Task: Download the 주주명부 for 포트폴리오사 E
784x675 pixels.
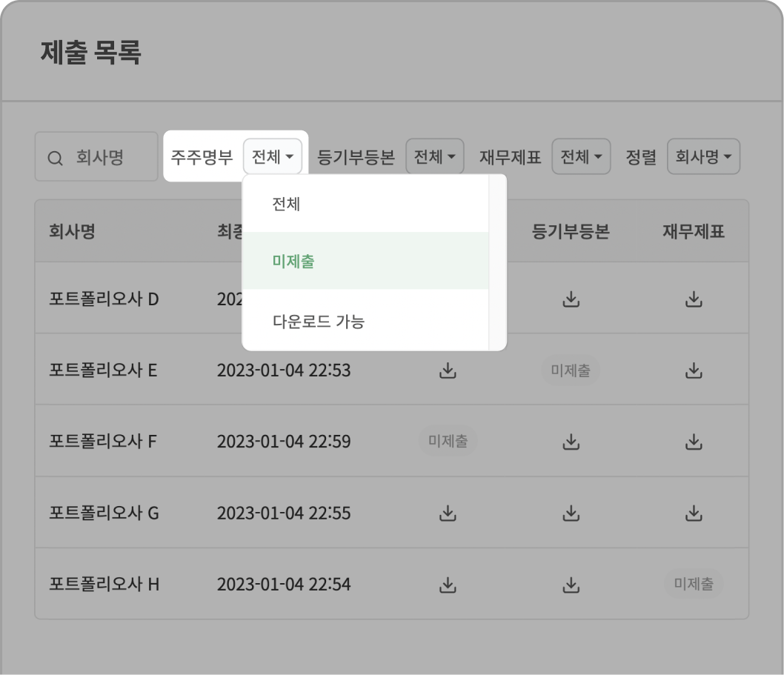Action: click(x=447, y=370)
